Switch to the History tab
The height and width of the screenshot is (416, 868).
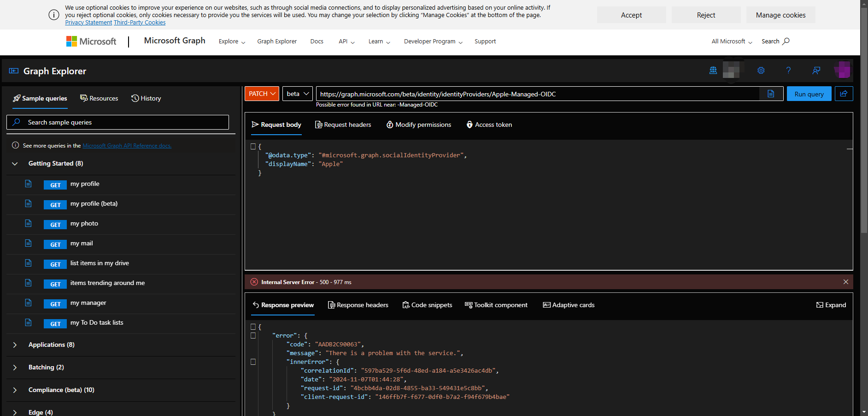[146, 98]
